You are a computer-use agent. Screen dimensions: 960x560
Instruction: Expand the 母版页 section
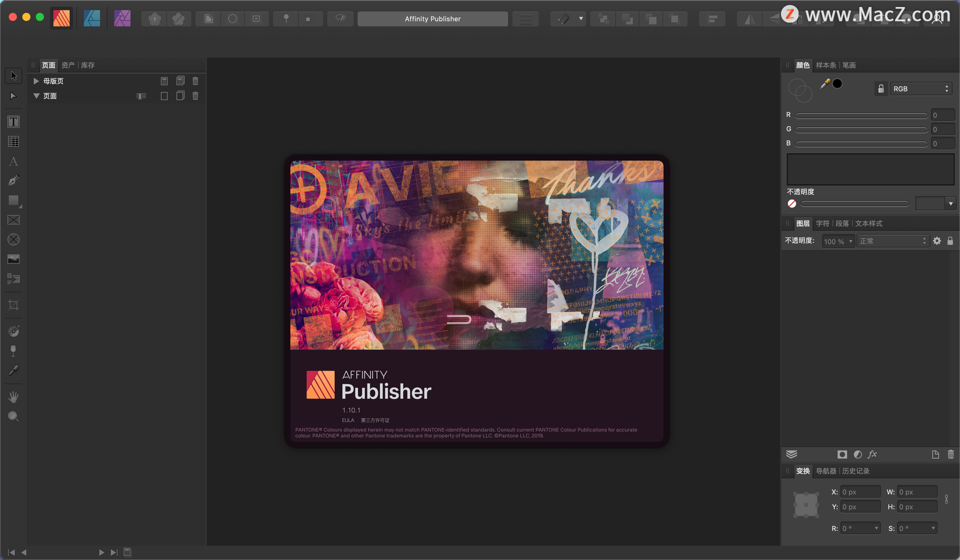pos(36,80)
